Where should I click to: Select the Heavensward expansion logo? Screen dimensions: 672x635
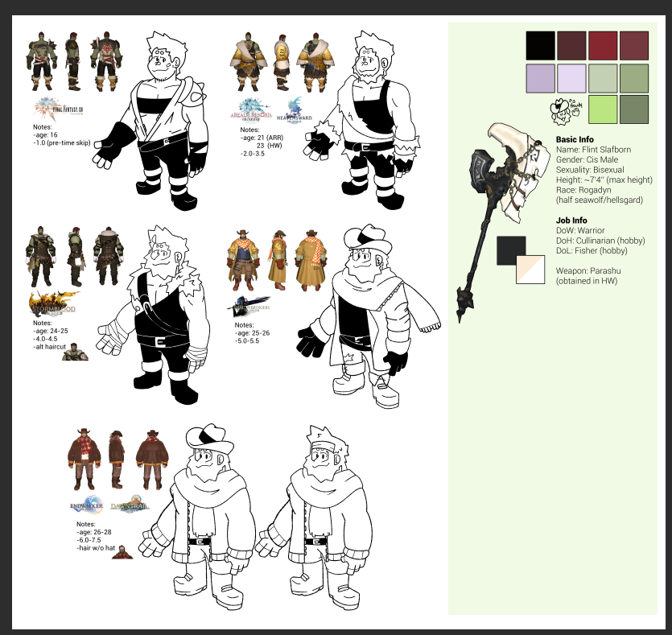[x=303, y=109]
